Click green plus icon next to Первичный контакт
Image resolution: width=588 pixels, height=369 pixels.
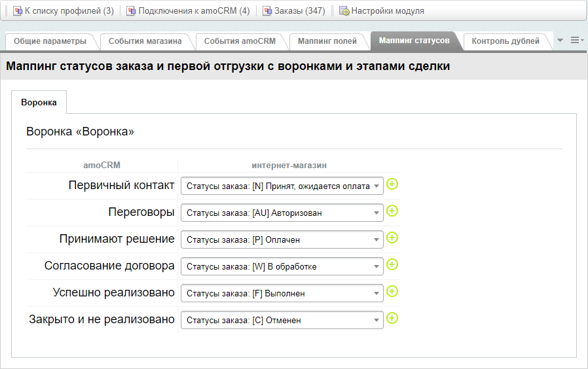pyautogui.click(x=392, y=184)
